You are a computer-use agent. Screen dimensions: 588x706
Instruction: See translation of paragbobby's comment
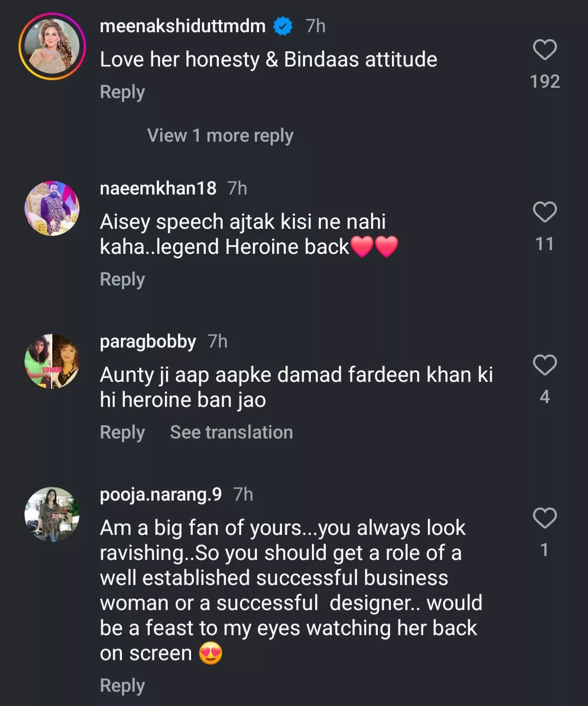tap(231, 433)
